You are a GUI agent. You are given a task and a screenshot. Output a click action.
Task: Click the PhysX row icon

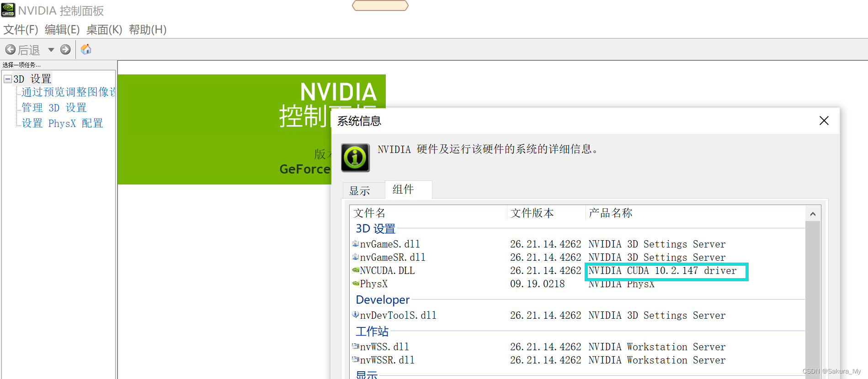coord(356,284)
